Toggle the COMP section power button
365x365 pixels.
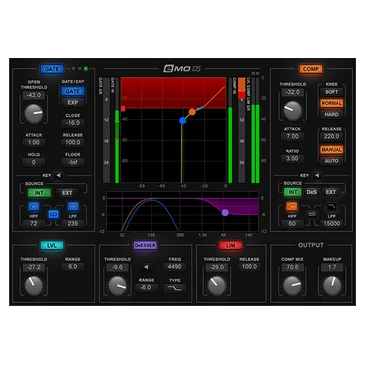pyautogui.click(x=311, y=69)
